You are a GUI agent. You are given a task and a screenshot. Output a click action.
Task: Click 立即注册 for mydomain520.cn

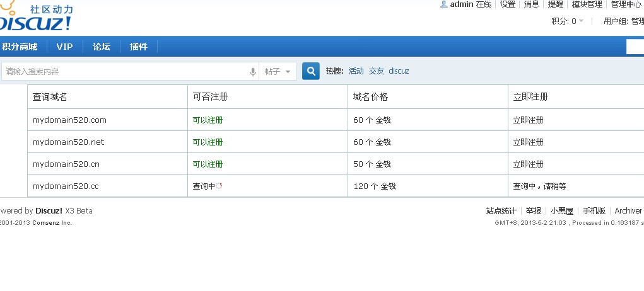528,164
